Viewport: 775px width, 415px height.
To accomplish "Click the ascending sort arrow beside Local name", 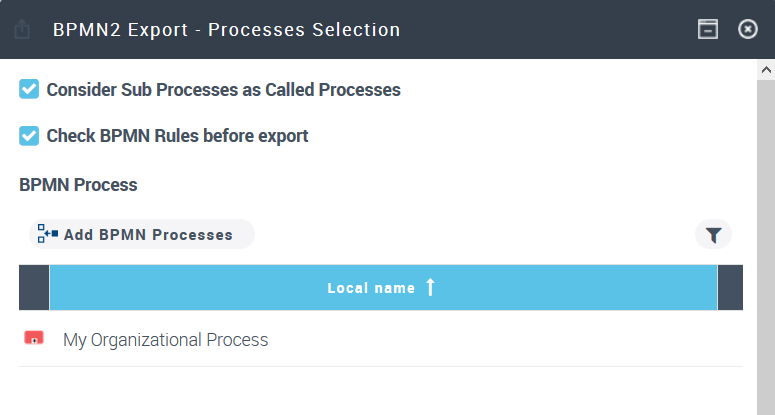I will click(x=431, y=288).
